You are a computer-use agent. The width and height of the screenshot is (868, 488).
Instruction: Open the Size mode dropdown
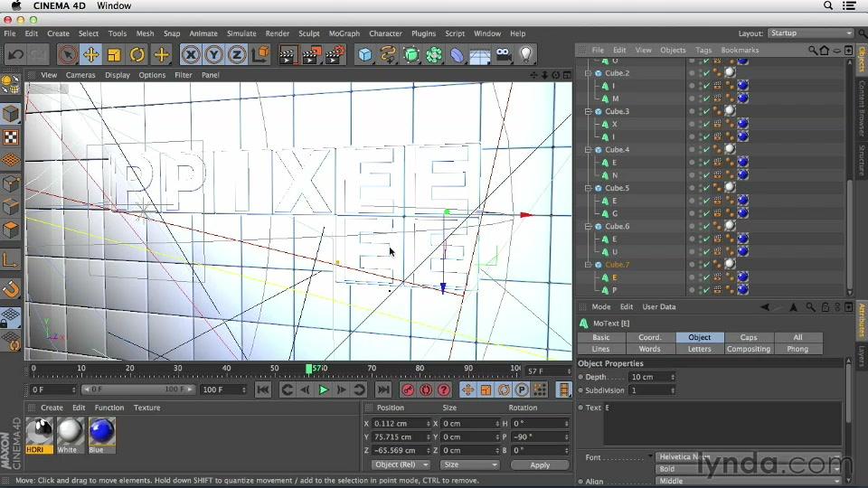pyautogui.click(x=469, y=465)
